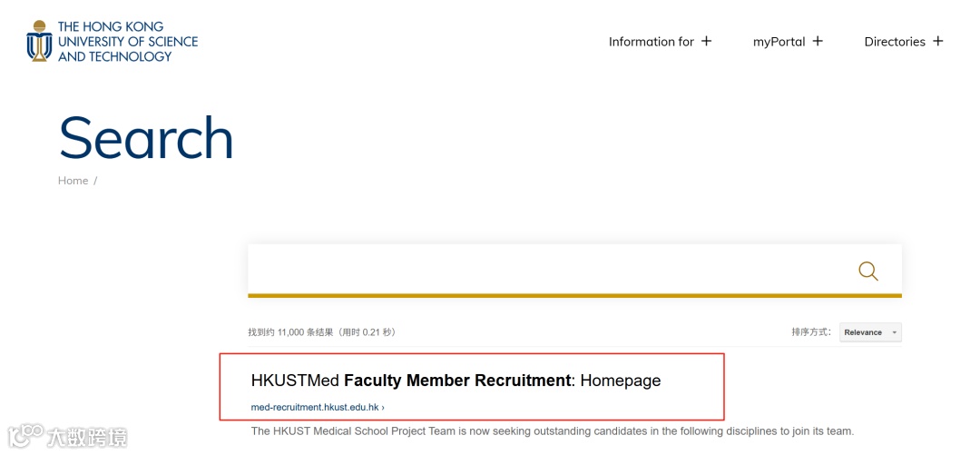Expand the plus icon beside myPortal
This screenshot has width=980, height=455.
[x=818, y=41]
